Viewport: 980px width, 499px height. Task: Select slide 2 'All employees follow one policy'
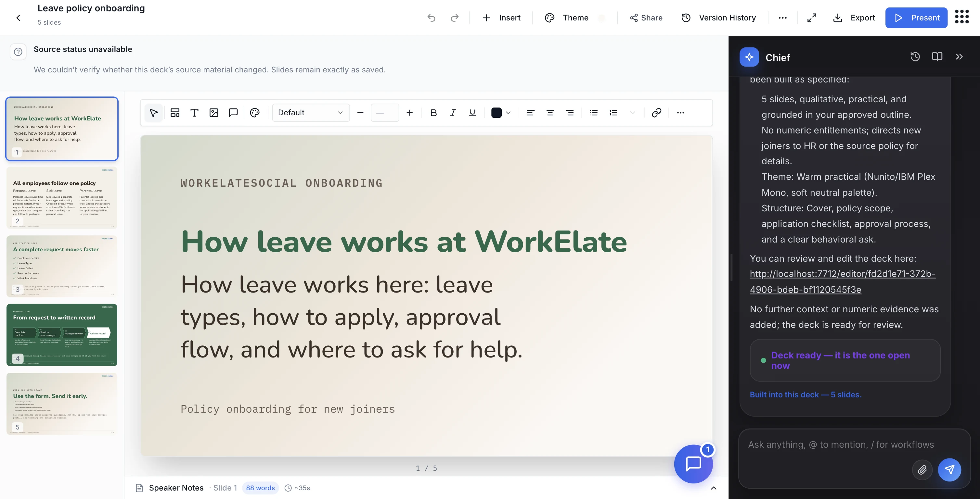point(62,198)
